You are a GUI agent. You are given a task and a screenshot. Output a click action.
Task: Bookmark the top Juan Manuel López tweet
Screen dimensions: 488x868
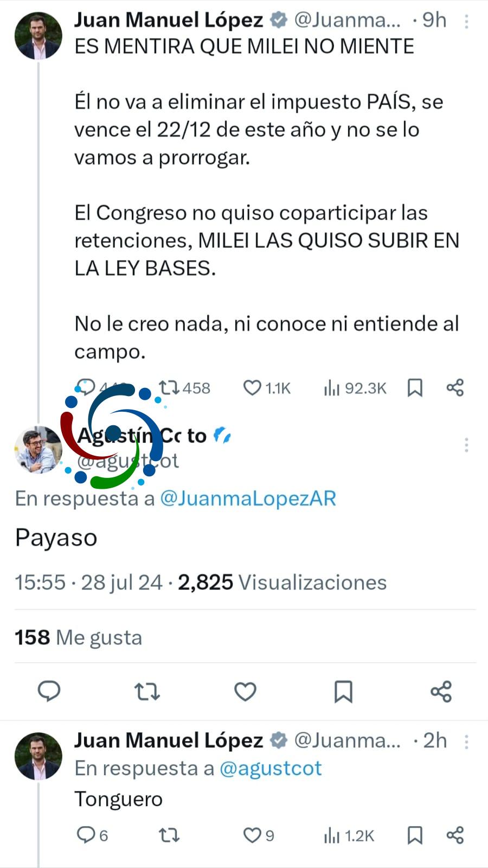[x=415, y=388]
